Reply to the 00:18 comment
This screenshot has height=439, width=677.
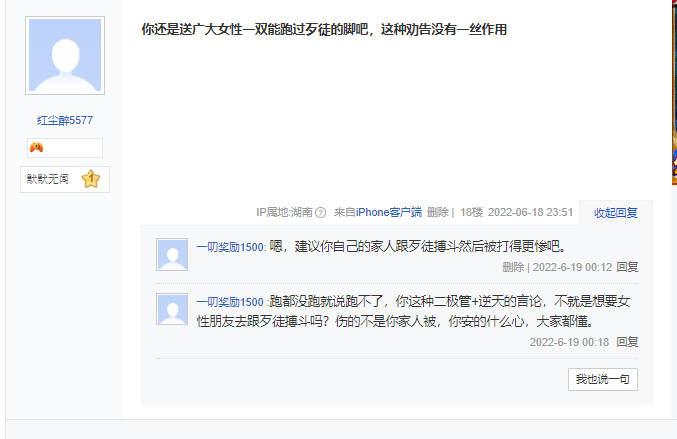[627, 342]
